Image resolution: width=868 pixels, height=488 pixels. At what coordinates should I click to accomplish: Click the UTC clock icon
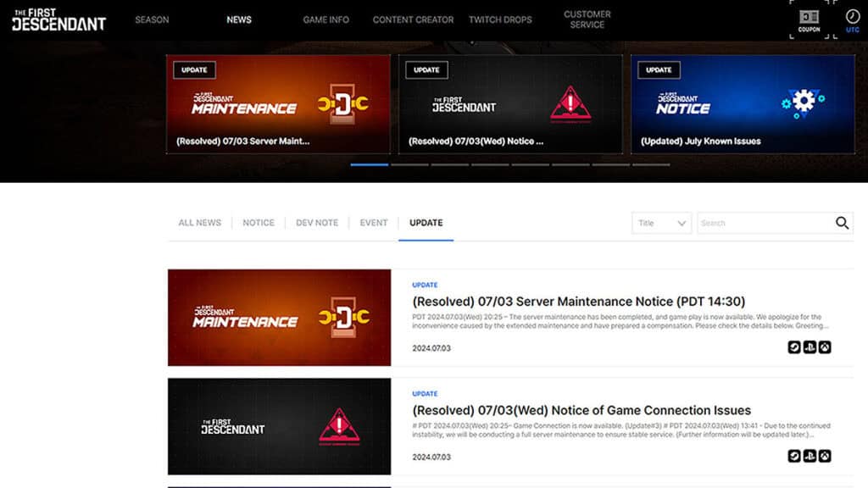coord(852,14)
